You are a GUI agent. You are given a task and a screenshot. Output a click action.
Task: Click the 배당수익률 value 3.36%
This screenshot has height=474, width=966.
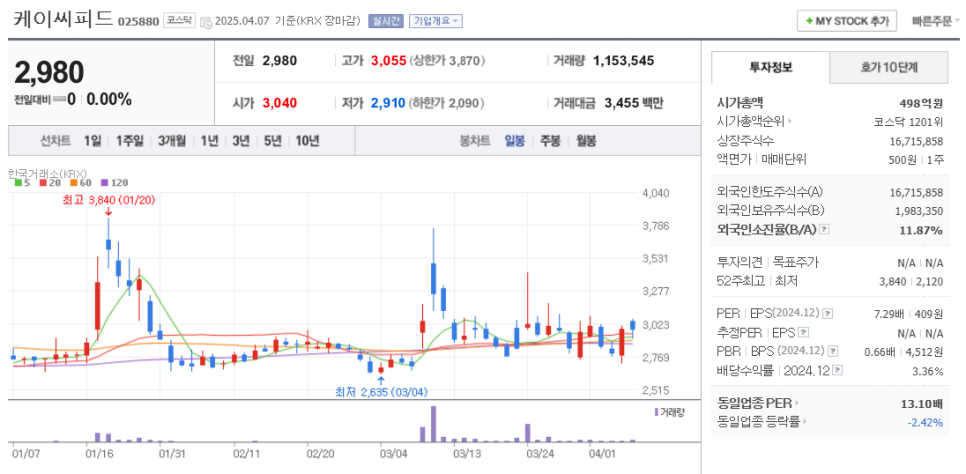point(927,371)
